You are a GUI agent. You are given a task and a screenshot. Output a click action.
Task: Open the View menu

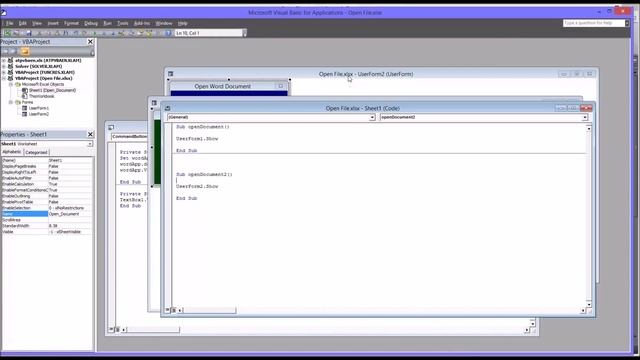[37, 23]
